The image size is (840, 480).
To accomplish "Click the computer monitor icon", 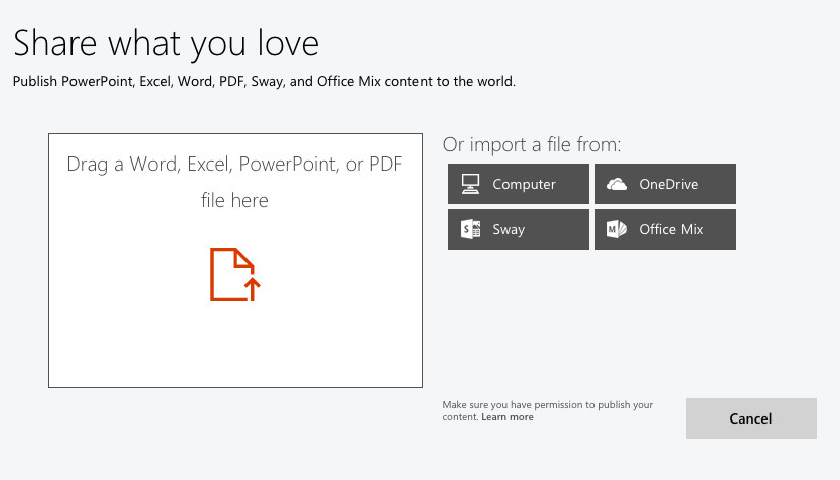I will (x=470, y=184).
